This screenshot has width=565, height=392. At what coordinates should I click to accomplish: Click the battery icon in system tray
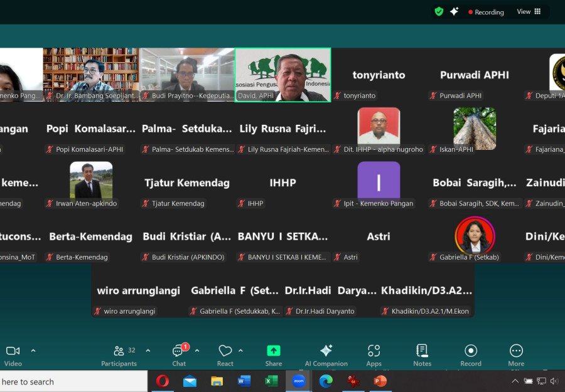[x=528, y=381]
